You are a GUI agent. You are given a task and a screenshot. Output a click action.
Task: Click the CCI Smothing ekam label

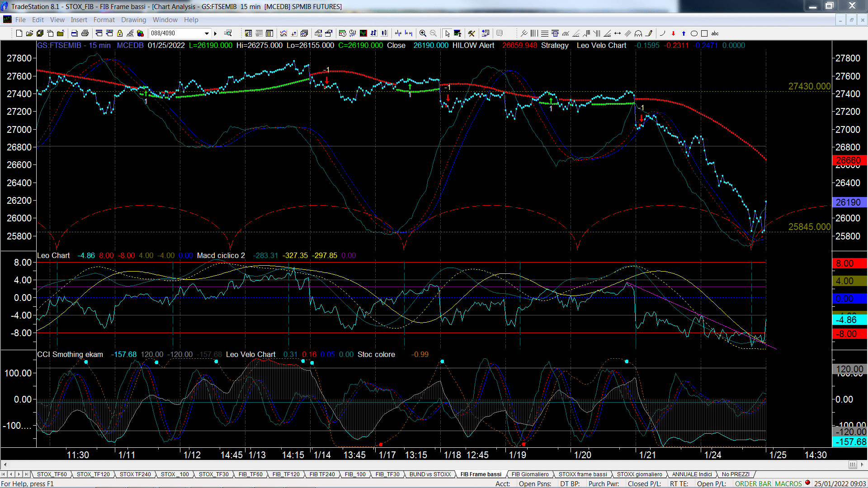click(70, 354)
